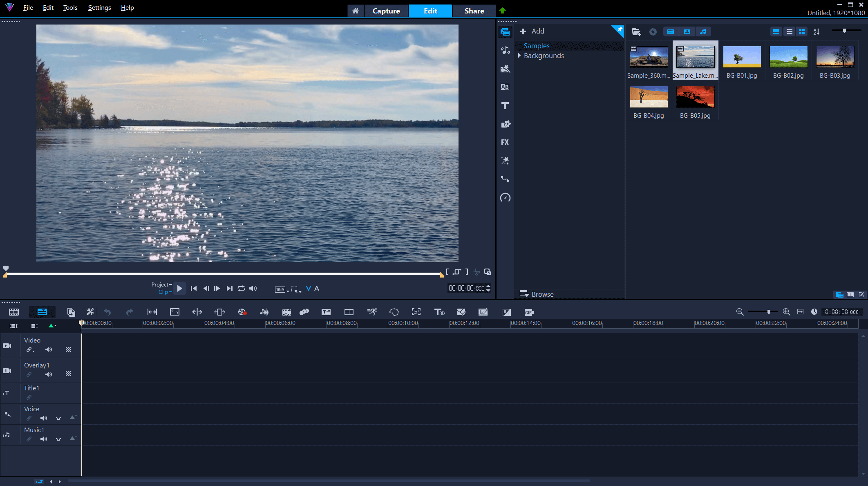Open the Title panel in the media sidebar
The width and height of the screenshot is (868, 486).
point(505,105)
